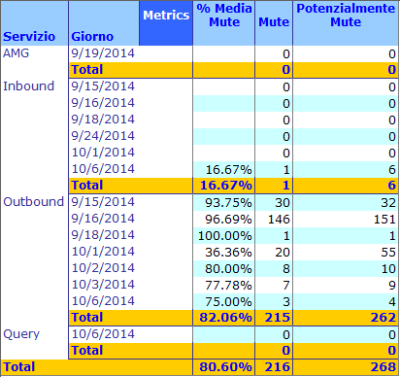400x377 pixels.
Task: Select the Query service label
Action: 21,334
